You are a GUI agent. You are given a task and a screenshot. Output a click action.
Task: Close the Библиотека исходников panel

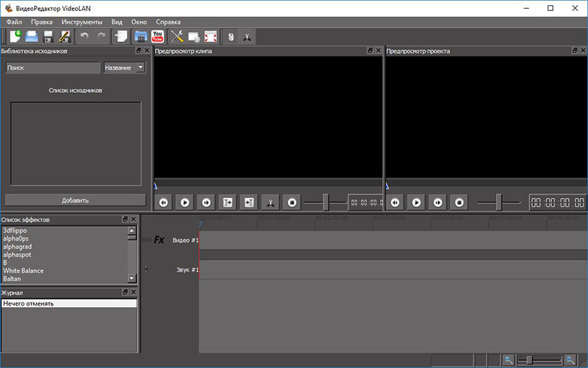tap(146, 50)
